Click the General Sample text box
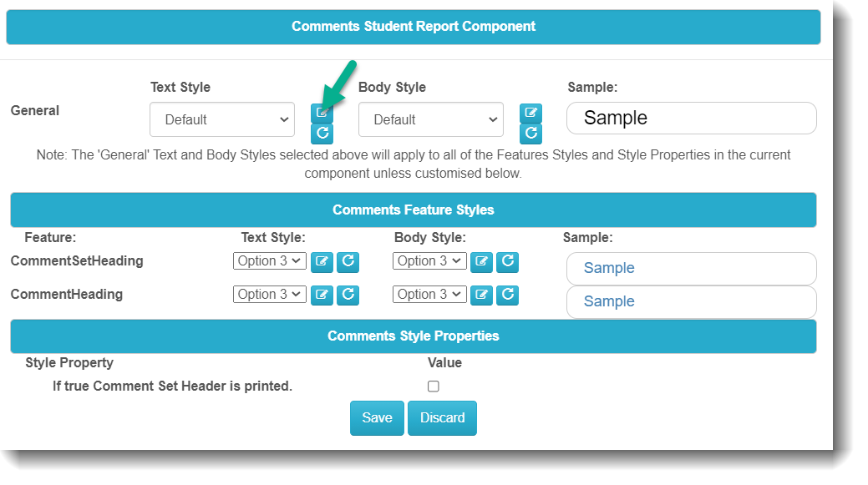 pos(691,119)
